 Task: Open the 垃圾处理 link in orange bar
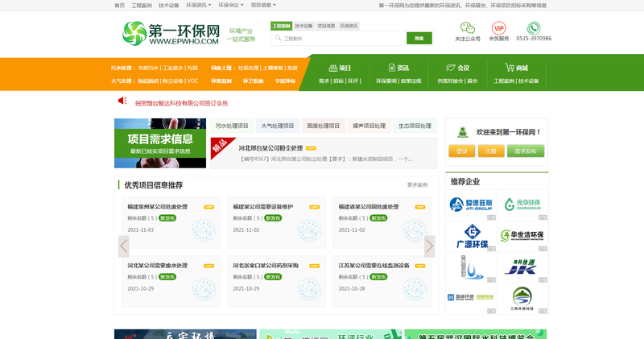(x=248, y=68)
